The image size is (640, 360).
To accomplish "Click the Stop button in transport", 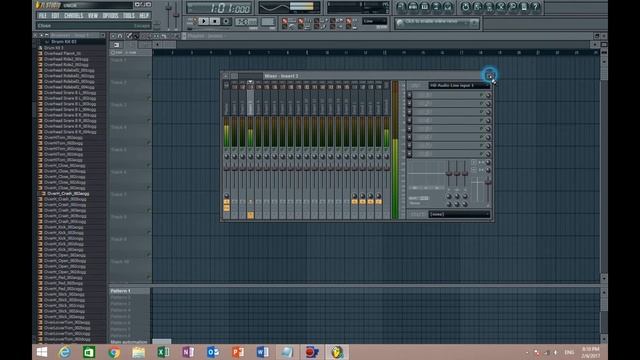I will tap(215, 21).
